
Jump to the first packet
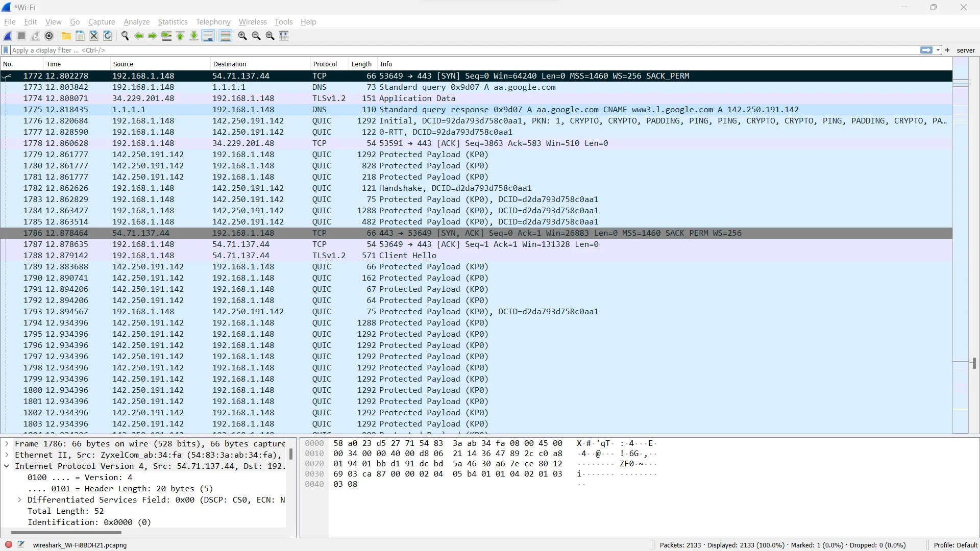coord(180,36)
